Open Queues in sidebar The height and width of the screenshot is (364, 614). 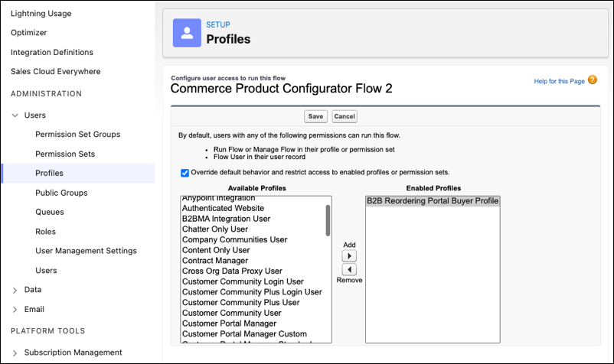tap(49, 212)
